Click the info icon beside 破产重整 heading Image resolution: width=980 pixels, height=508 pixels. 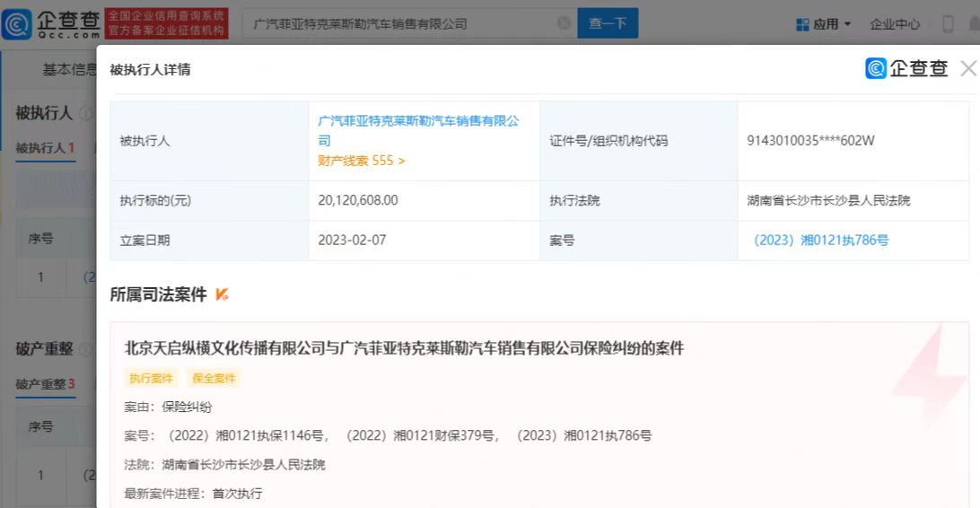[86, 348]
